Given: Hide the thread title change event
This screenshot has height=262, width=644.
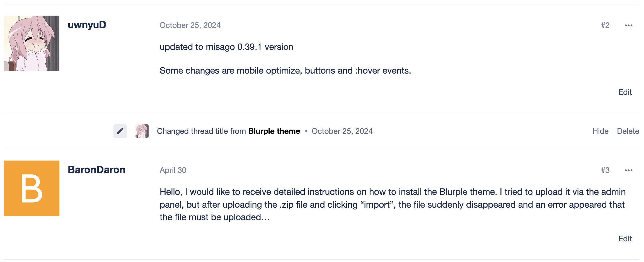Looking at the screenshot, I should point(600,131).
